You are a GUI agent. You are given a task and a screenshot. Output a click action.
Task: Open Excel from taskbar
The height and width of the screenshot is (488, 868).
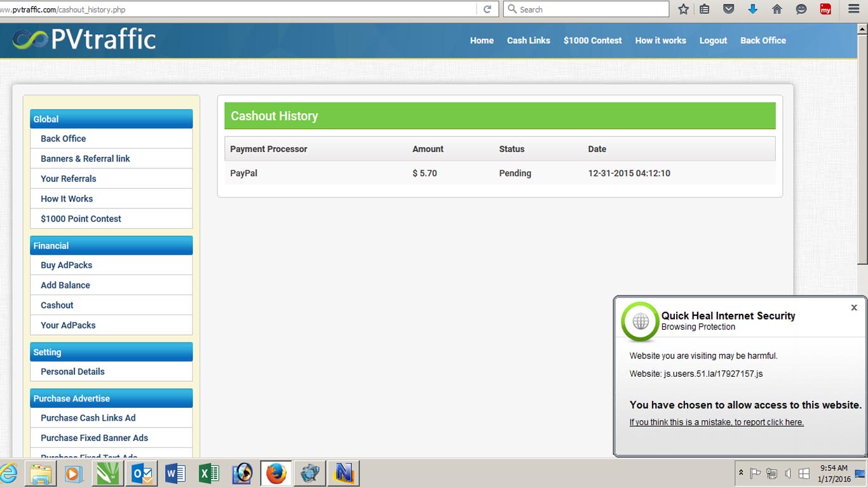pos(209,473)
